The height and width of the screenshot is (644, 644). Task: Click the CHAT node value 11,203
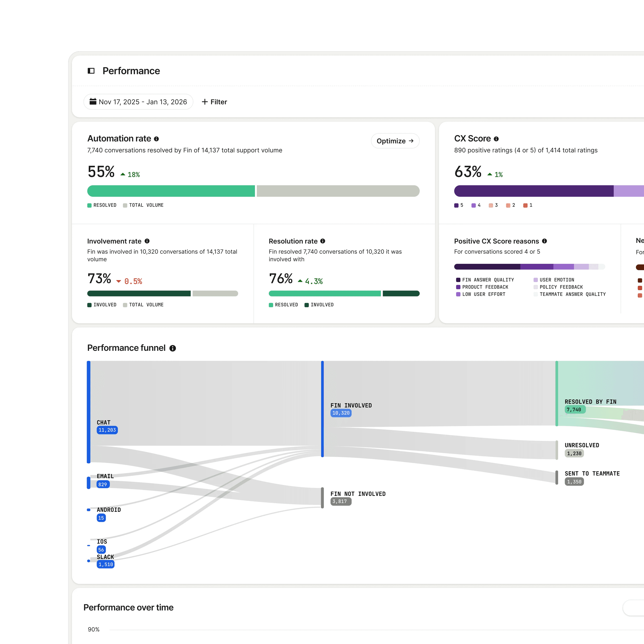pos(107,430)
